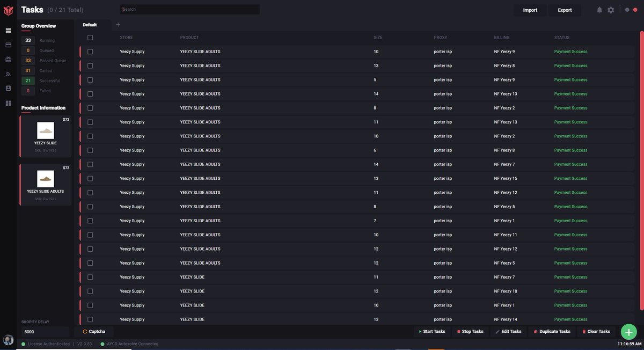This screenshot has width=644, height=350.
Task: Click Edit Tasks
Action: tap(508, 332)
